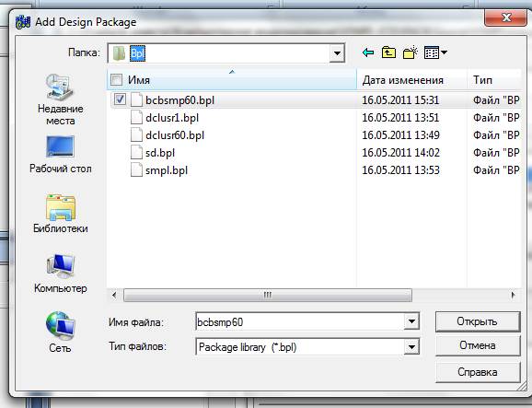Select the file name smpl.bpl
The height and width of the screenshot is (408, 532).
click(167, 170)
